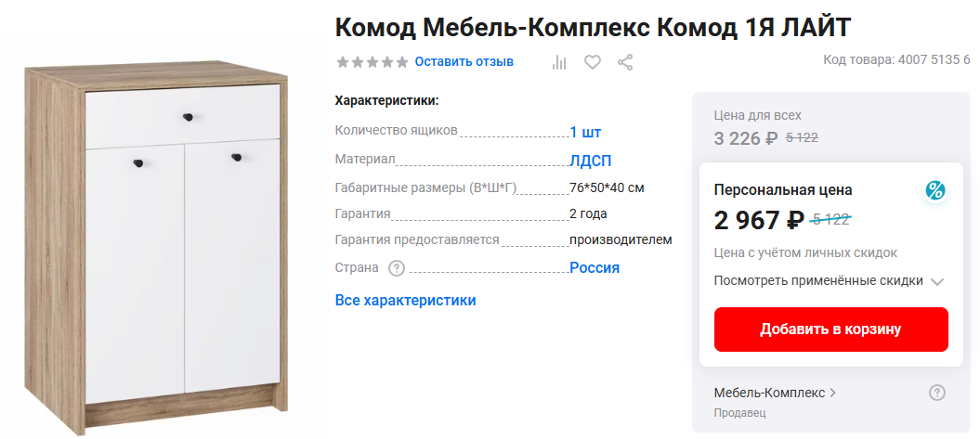Viewport: 980px width, 439px height.
Task: Expand Посмотреть применённые скидки chevron
Action: (x=936, y=281)
